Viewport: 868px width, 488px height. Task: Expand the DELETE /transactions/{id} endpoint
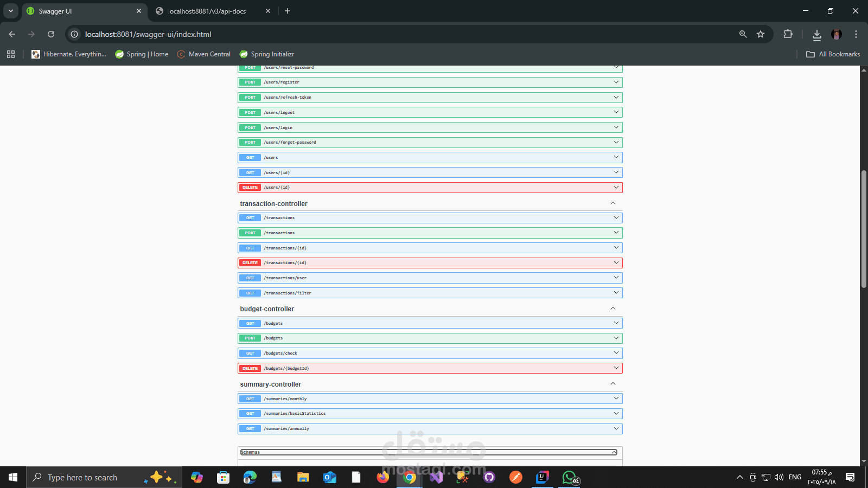(430, 263)
